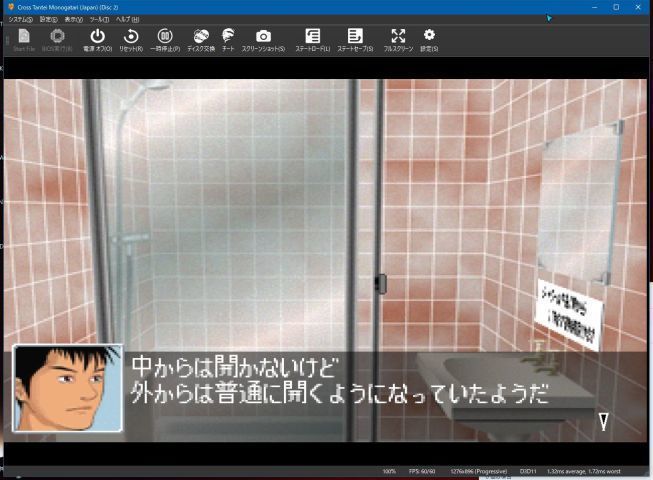Click the resolution (Progressive) status entry

pyautogui.click(x=479, y=471)
